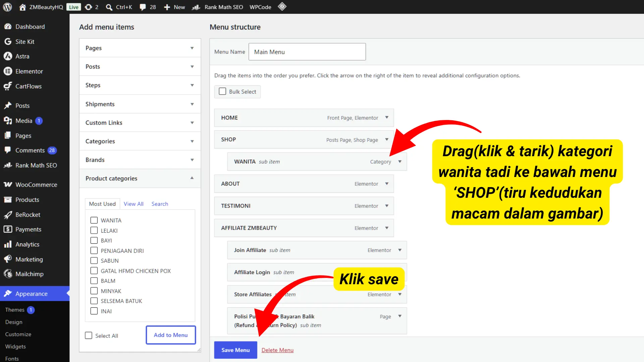Click the Live status badge
The width and height of the screenshot is (644, 362).
pyautogui.click(x=73, y=7)
